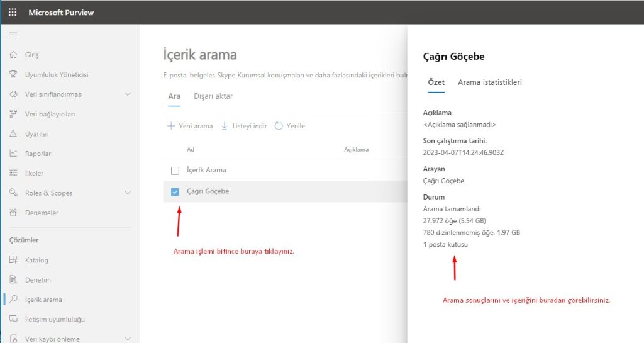Click the last run date 2023-04-07T14:24:46.903Z
644x343 pixels.
tap(464, 152)
